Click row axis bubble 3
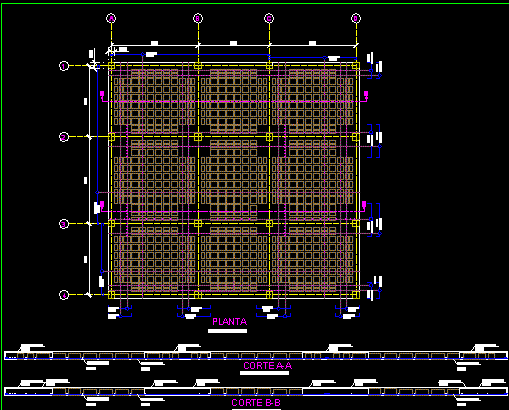Screen dimensions: 509x410 point(64,224)
